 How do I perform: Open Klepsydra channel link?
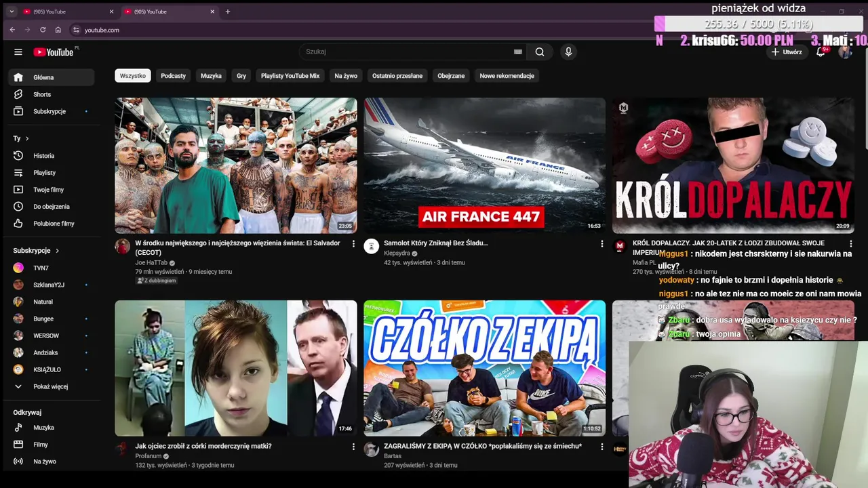point(397,253)
